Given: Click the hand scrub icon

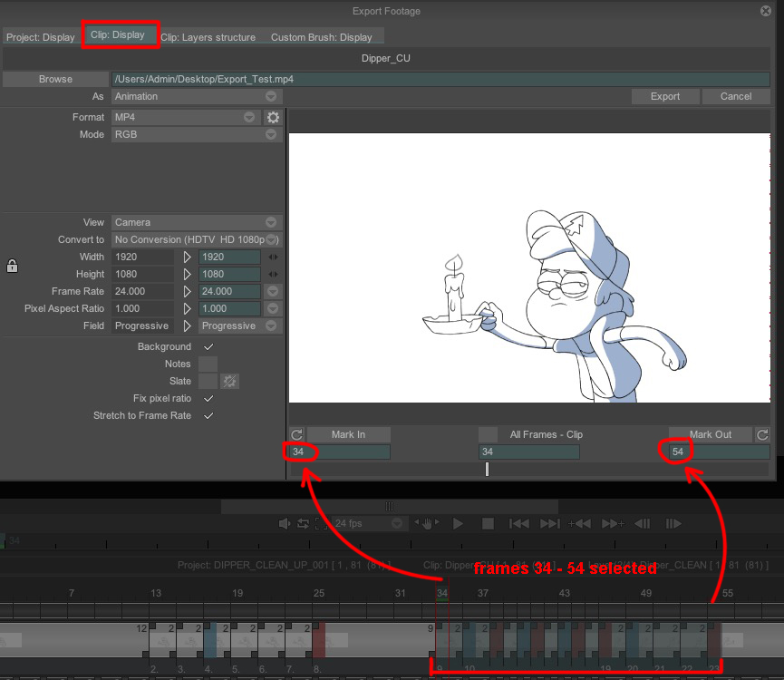Looking at the screenshot, I should point(427,523).
